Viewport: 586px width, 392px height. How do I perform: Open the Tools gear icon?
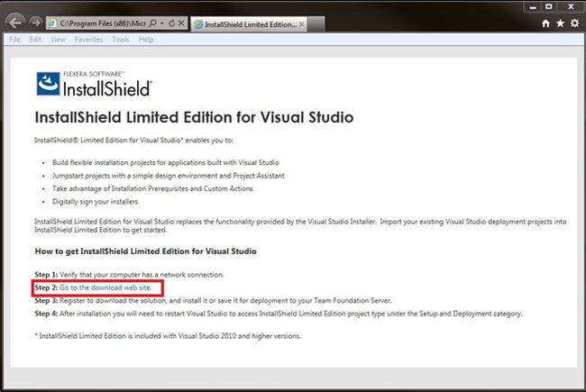tap(574, 23)
